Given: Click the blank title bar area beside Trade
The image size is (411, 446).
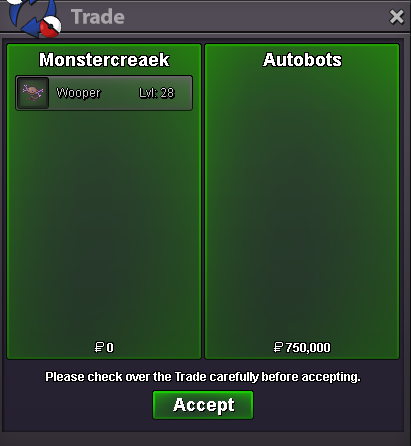Looking at the screenshot, I should click(257, 17).
